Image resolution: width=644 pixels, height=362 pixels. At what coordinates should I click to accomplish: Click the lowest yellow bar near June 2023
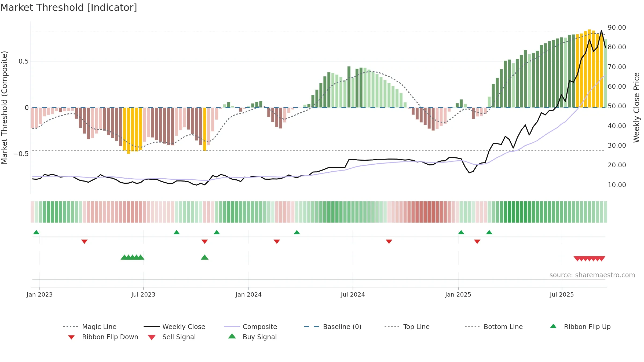coord(128,131)
